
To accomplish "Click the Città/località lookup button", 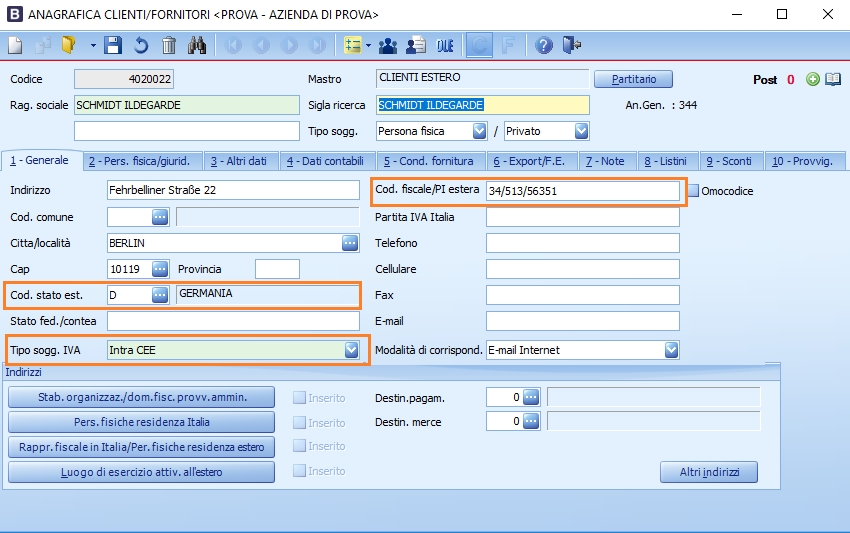I will pos(350,243).
